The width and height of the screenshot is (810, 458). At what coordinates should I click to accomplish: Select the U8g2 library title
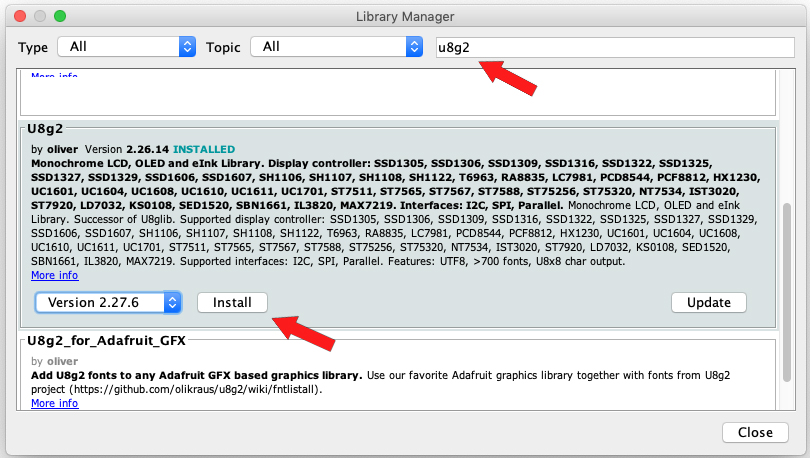coord(45,129)
